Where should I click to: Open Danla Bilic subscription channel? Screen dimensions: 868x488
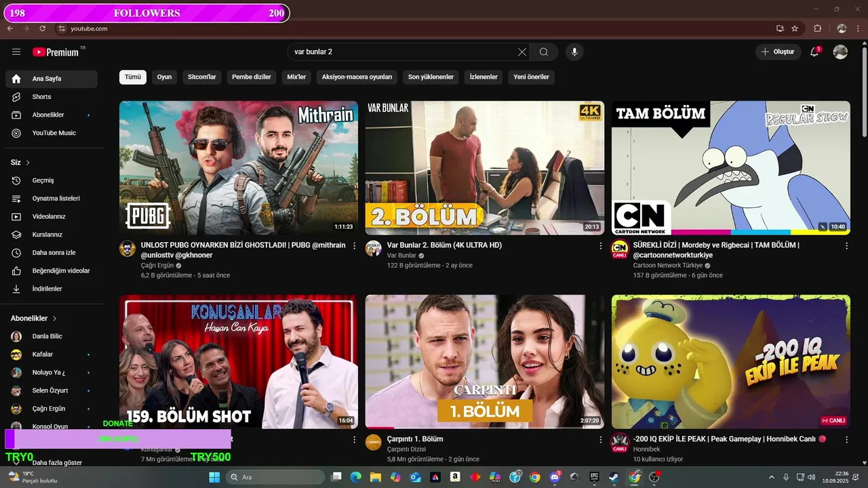click(52, 336)
